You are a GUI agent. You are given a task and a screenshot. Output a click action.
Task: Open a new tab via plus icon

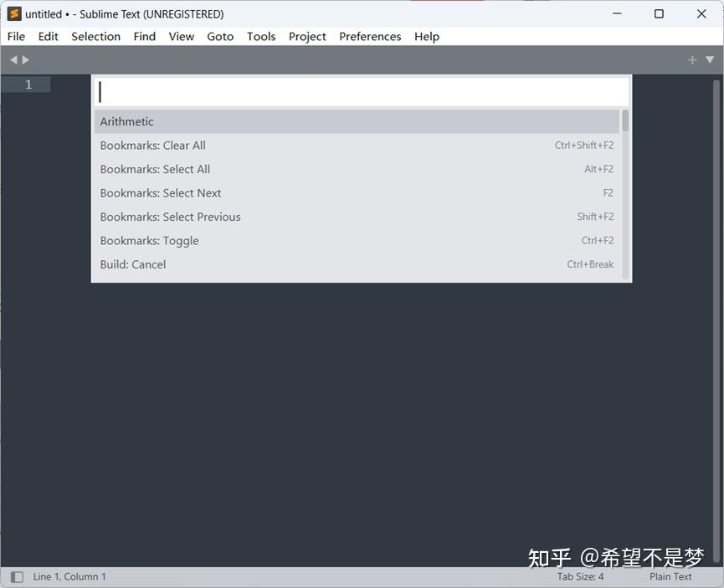(x=691, y=59)
